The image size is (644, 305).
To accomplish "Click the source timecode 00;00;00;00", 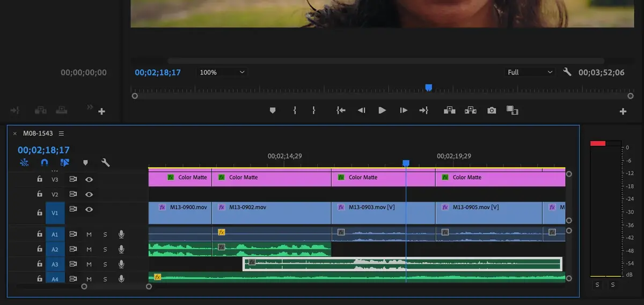I will tap(84, 72).
